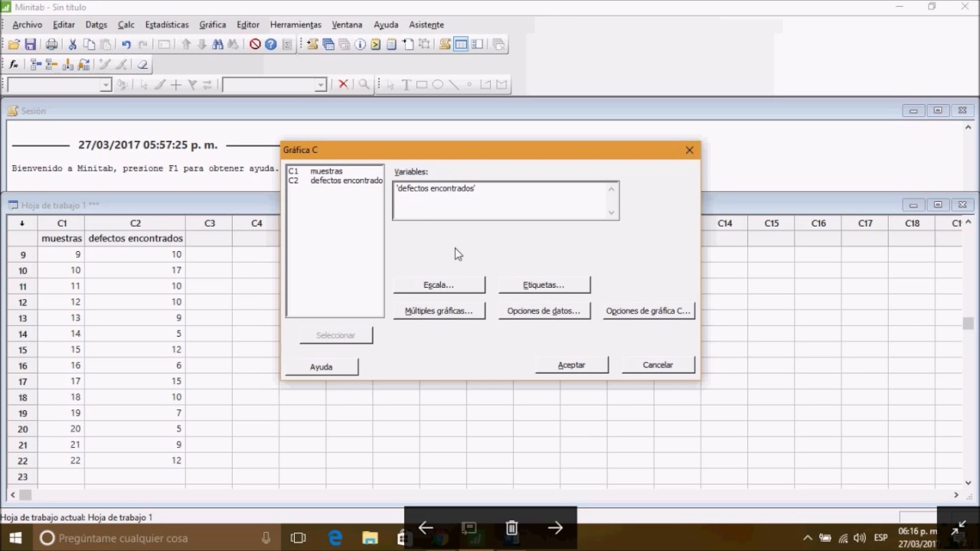Close the Gráfica C dialog
Viewport: 980px width, 551px height.
[689, 150]
